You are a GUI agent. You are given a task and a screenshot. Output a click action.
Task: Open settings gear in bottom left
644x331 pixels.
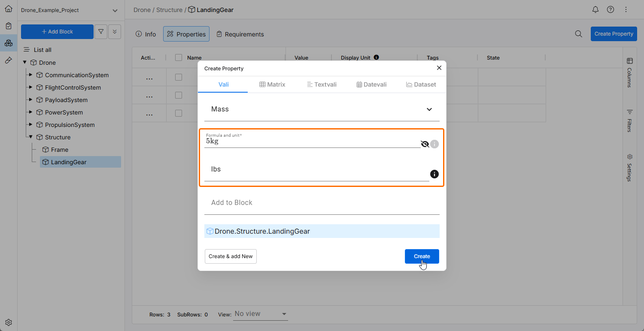(x=9, y=322)
